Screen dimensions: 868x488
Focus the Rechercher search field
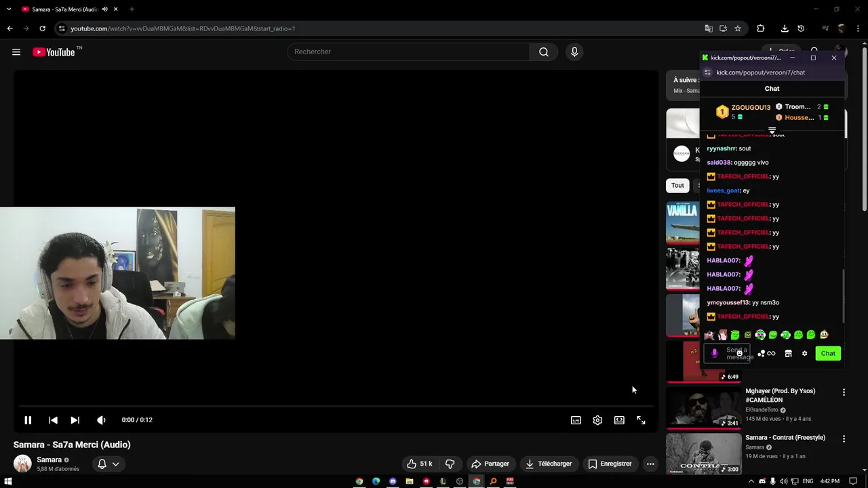408,52
